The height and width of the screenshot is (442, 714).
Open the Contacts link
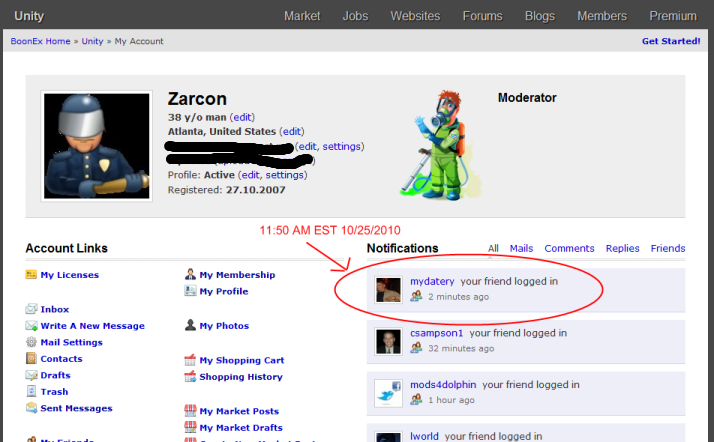[x=61, y=359]
